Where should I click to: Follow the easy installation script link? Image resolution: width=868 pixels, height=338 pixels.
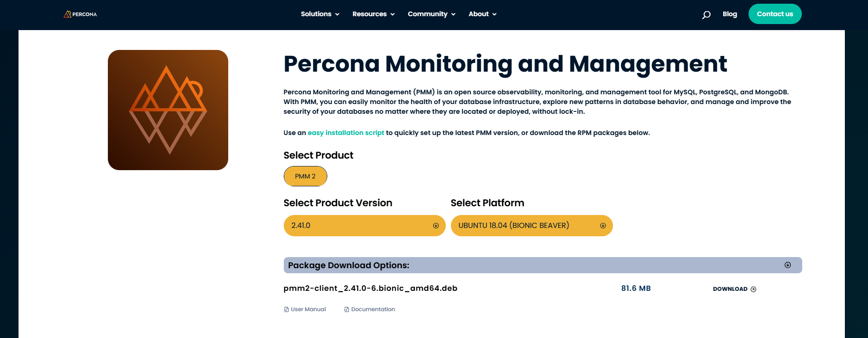[346, 133]
